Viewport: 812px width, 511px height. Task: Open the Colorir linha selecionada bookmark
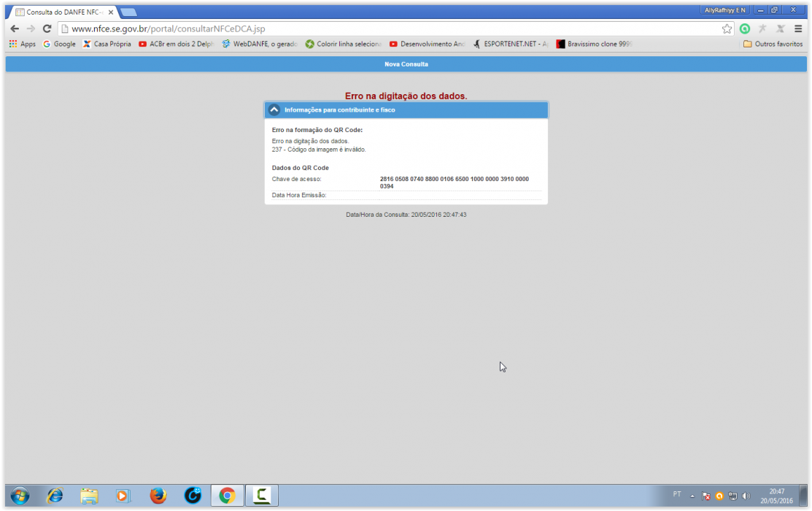(344, 44)
